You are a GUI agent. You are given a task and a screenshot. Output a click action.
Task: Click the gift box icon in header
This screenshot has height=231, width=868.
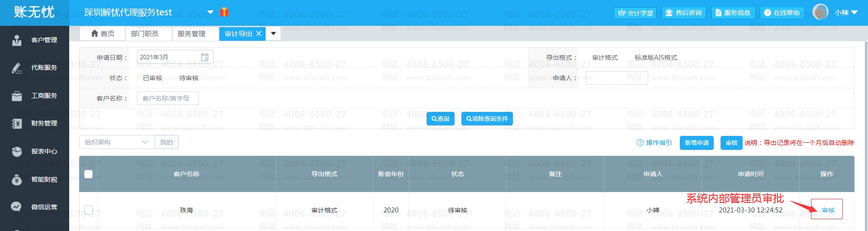coord(224,12)
